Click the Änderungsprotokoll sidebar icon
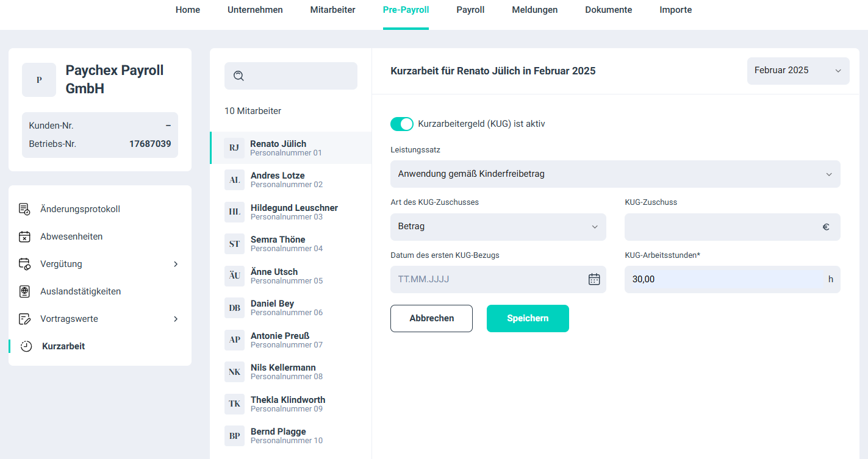The width and height of the screenshot is (868, 459). tap(24, 209)
